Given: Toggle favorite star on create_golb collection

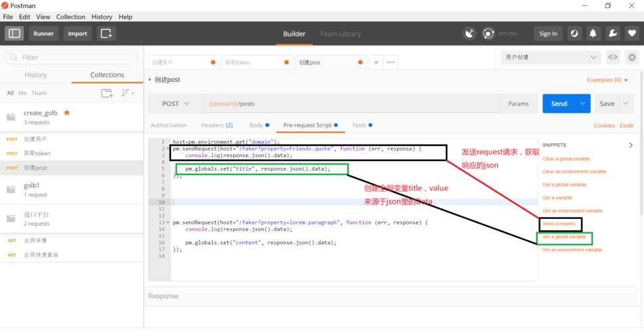Looking at the screenshot, I should [x=66, y=113].
